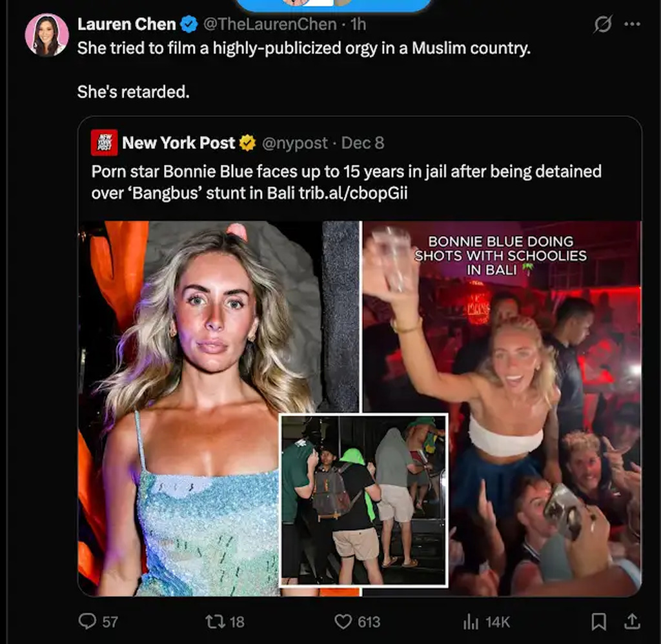Image resolution: width=661 pixels, height=644 pixels.
Task: Click the gold verified badge beside New York Post
Action: tap(247, 143)
